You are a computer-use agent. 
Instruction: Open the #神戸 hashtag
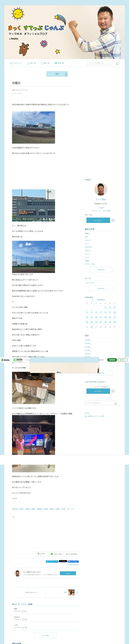coord(22,509)
